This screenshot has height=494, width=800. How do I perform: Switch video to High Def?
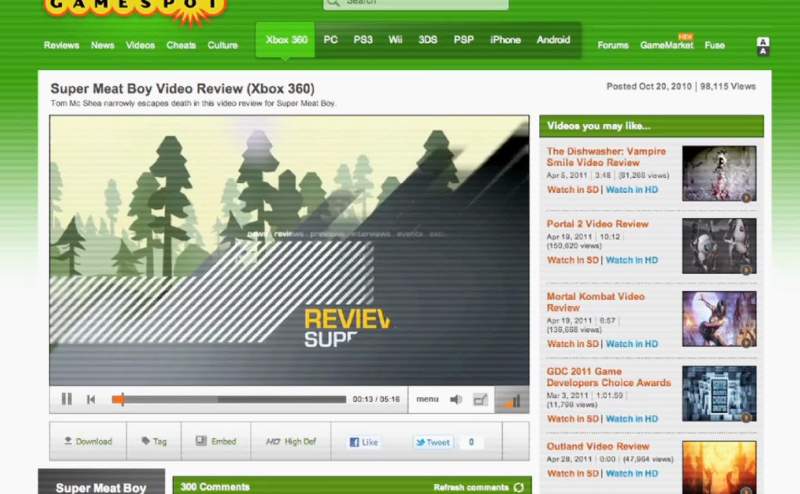tap(290, 441)
